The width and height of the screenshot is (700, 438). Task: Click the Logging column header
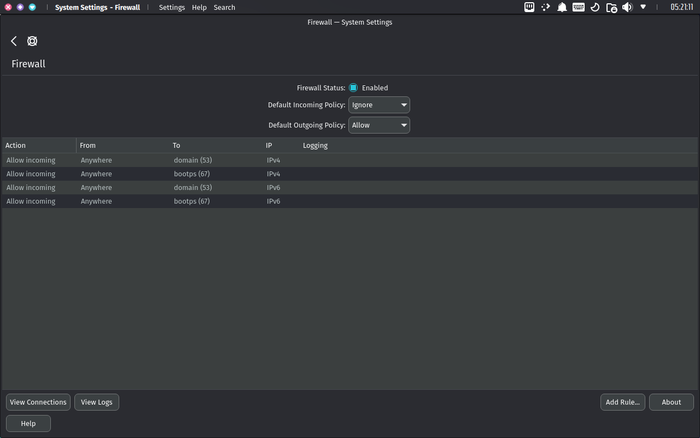click(x=315, y=145)
